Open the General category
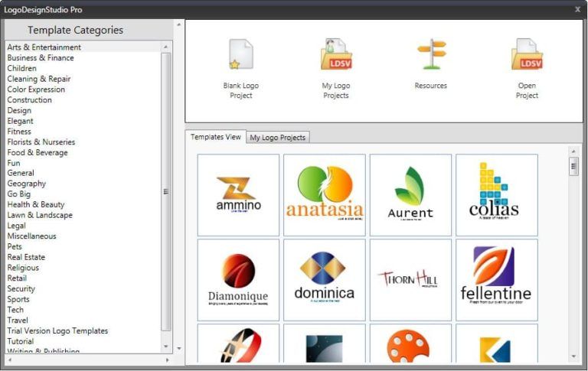Image resolution: width=588 pixels, height=371 pixels. pos(21,173)
